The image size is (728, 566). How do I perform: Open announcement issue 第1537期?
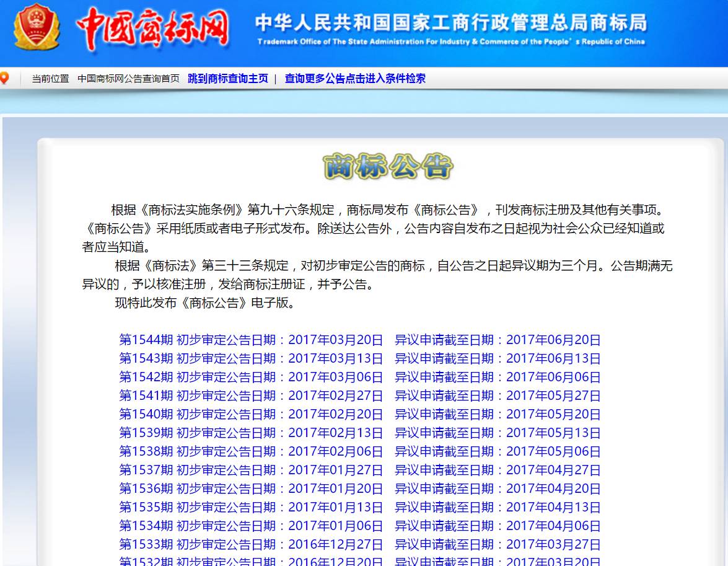pyautogui.click(x=359, y=470)
